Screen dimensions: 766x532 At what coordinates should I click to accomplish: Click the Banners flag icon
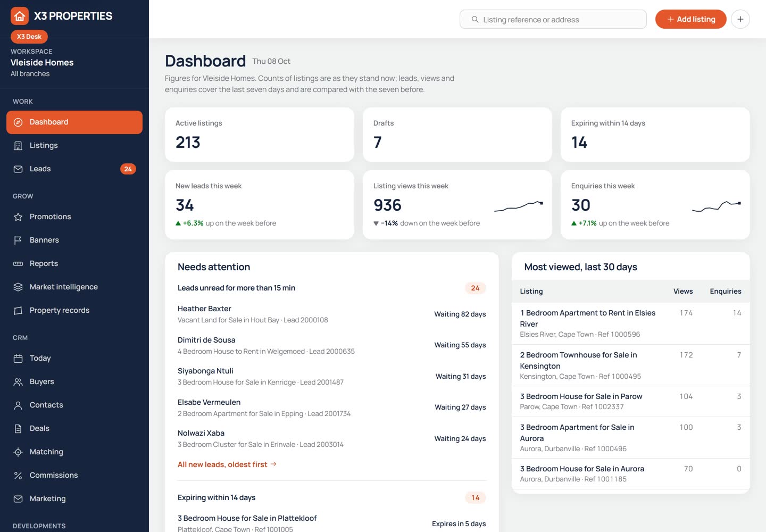[x=18, y=240]
